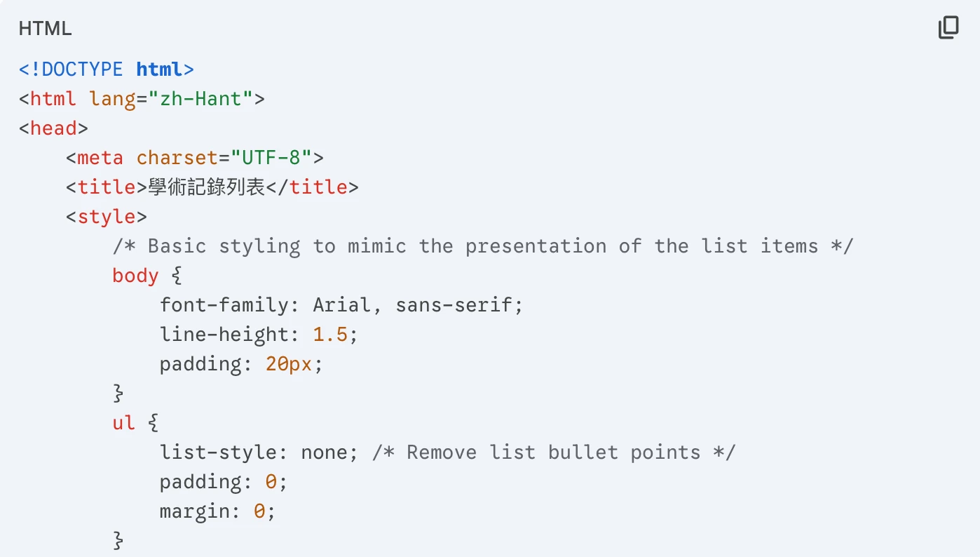Click the font-family property line
The width and height of the screenshot is (980, 557).
[x=341, y=305]
